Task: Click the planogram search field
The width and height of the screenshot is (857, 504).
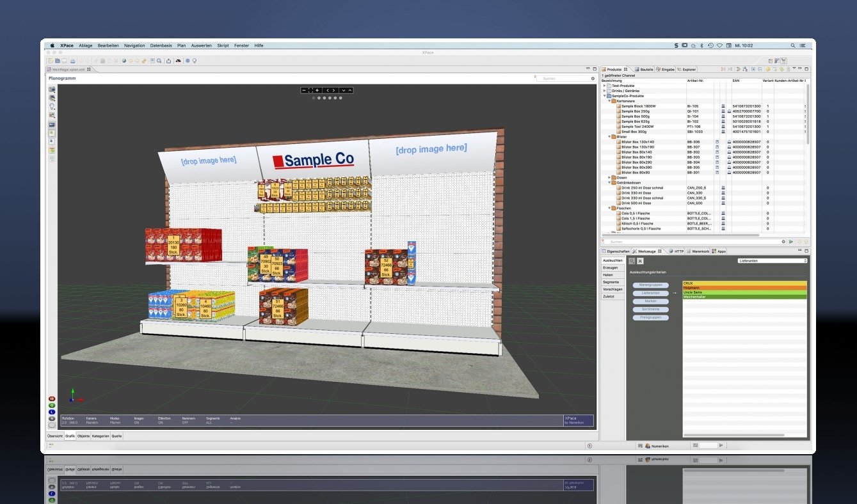Action: click(566, 79)
